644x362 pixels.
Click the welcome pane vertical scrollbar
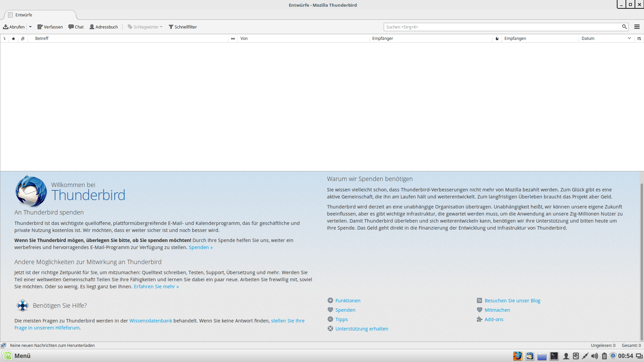point(642,261)
